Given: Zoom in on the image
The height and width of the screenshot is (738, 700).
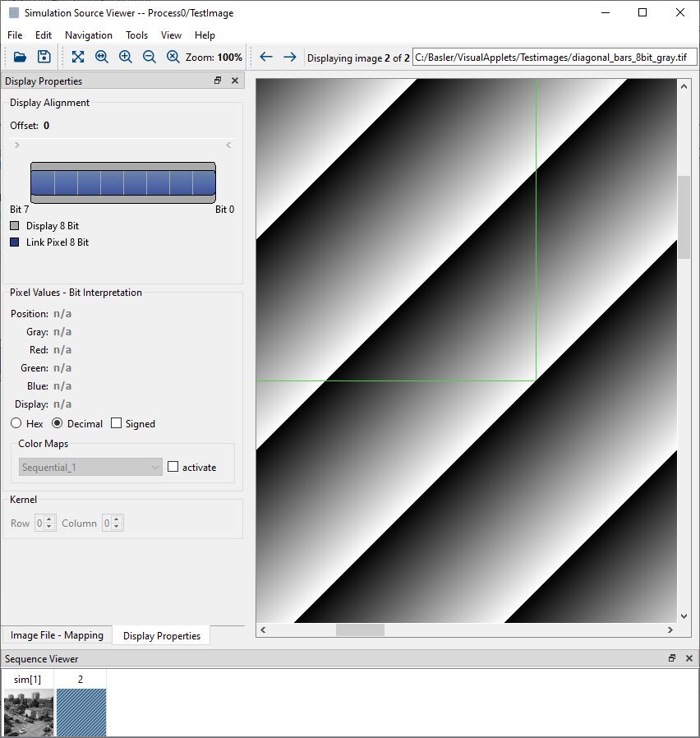Looking at the screenshot, I should [x=125, y=57].
